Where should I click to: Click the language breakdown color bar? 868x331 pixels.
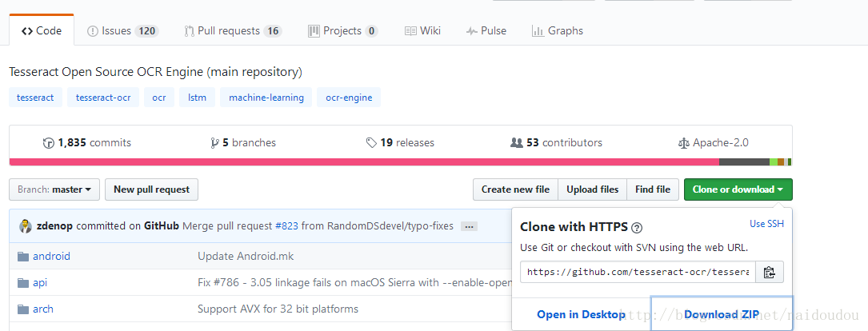point(400,162)
